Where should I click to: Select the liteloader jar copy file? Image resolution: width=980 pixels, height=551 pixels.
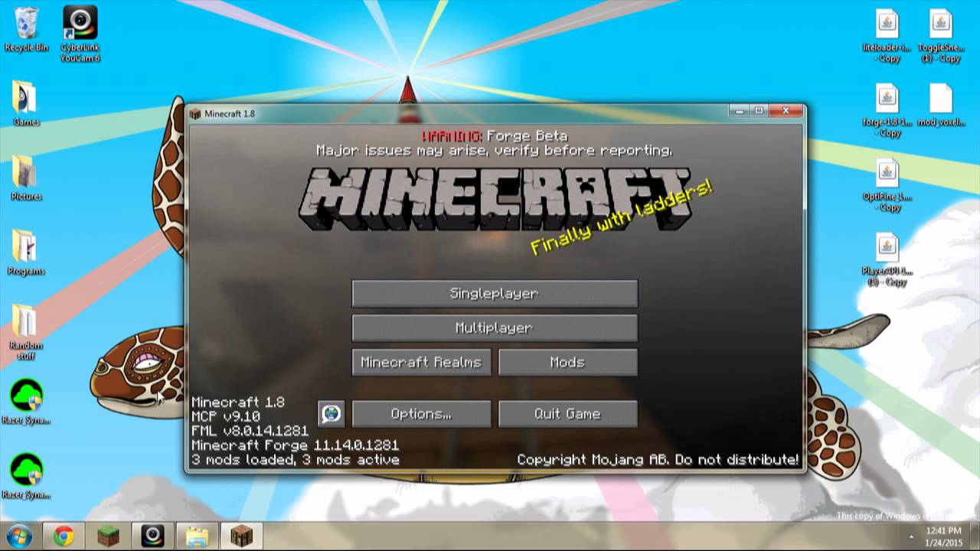pos(887,36)
